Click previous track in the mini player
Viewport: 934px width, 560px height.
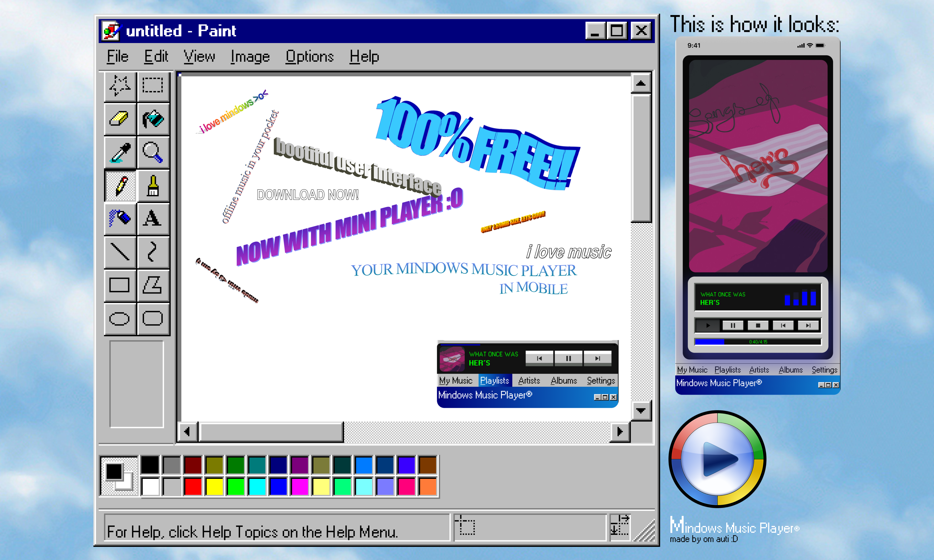pos(539,358)
